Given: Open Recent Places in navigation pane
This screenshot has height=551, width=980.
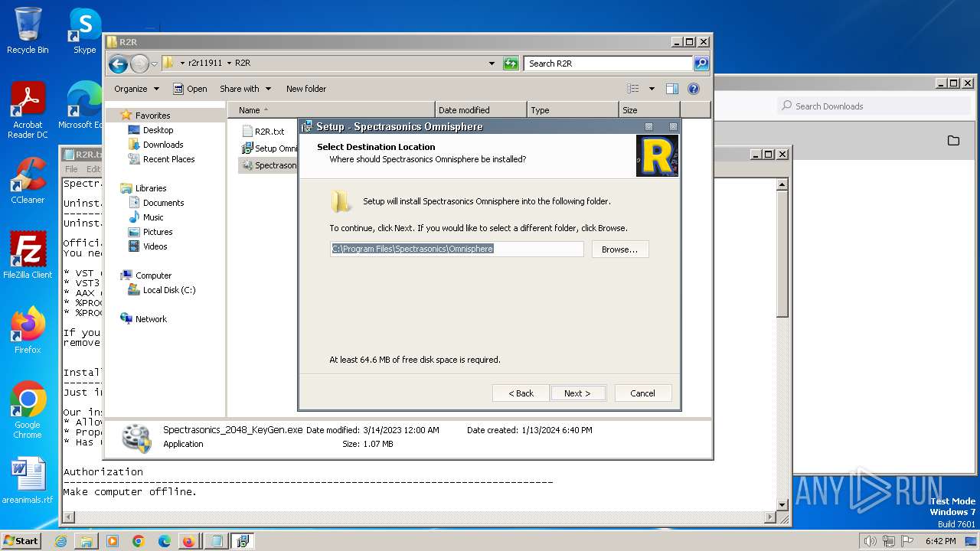Looking at the screenshot, I should point(168,159).
